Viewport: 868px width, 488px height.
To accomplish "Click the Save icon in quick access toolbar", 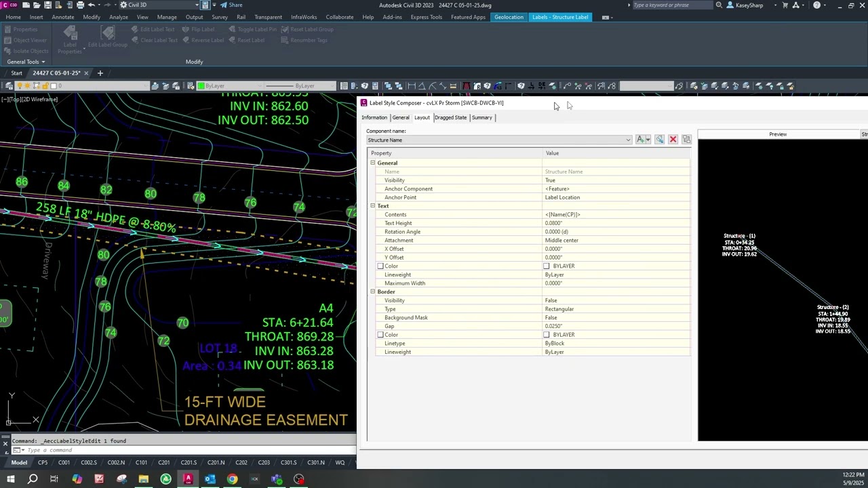I will [x=47, y=5].
